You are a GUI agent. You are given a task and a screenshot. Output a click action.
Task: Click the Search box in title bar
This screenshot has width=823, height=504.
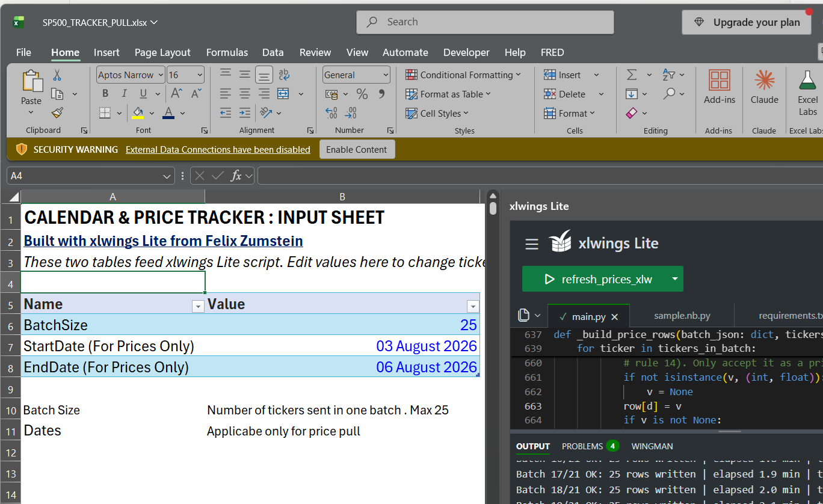485,22
